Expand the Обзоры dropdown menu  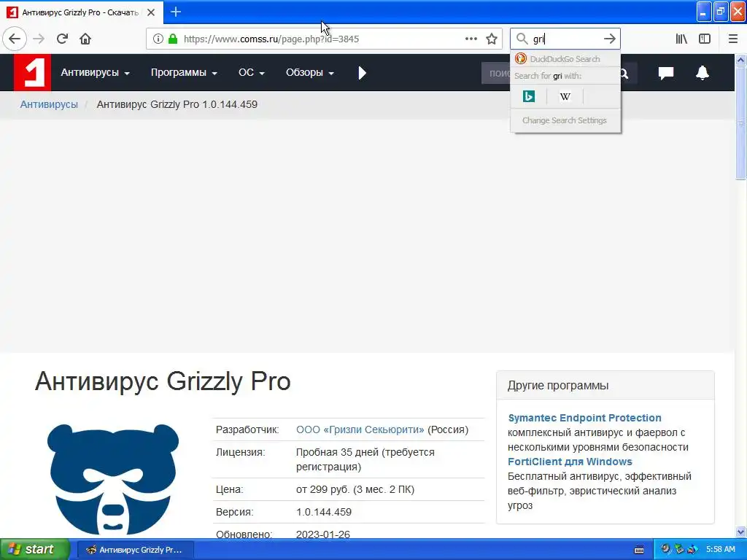click(309, 72)
